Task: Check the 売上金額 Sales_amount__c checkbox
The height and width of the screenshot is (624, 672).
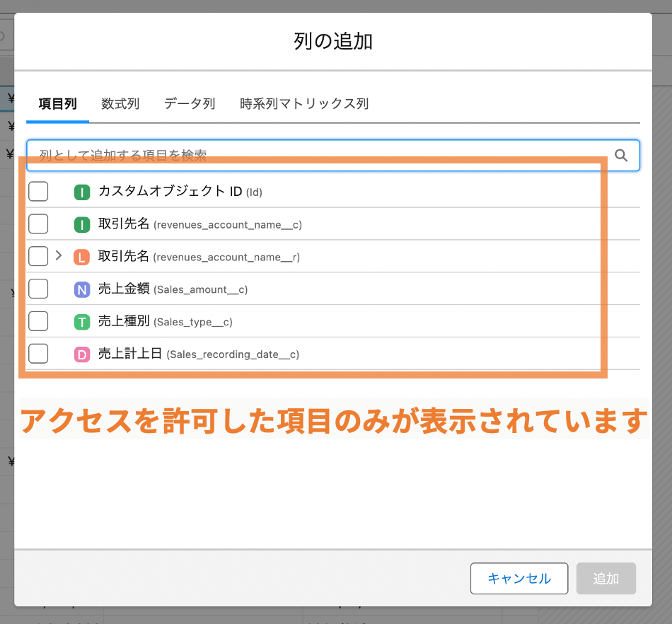Action: click(38, 289)
